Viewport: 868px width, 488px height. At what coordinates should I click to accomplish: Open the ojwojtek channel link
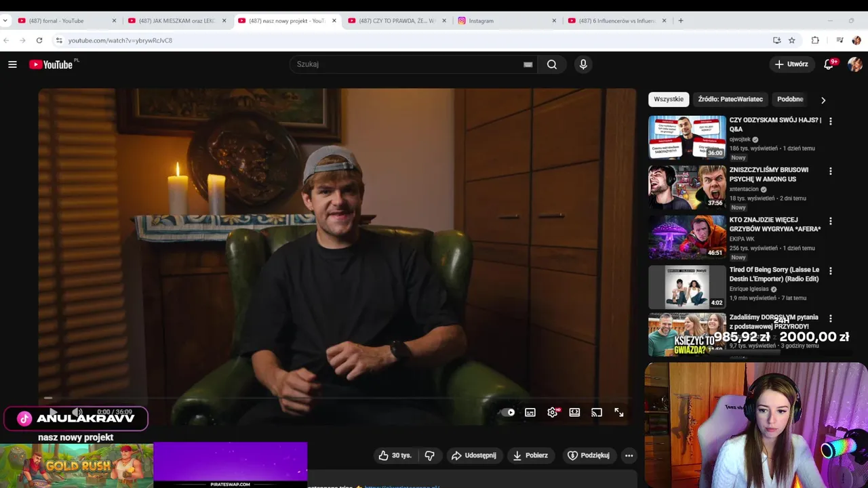click(740, 140)
